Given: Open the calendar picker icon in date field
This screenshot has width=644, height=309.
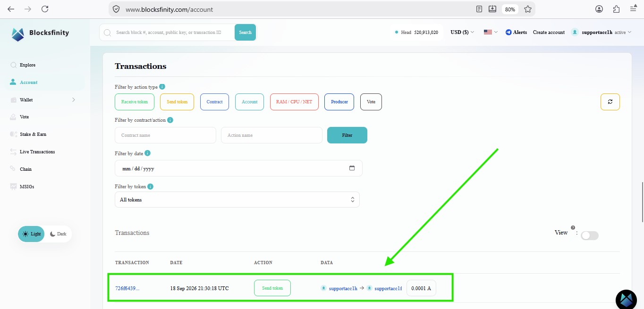Looking at the screenshot, I should 352,168.
